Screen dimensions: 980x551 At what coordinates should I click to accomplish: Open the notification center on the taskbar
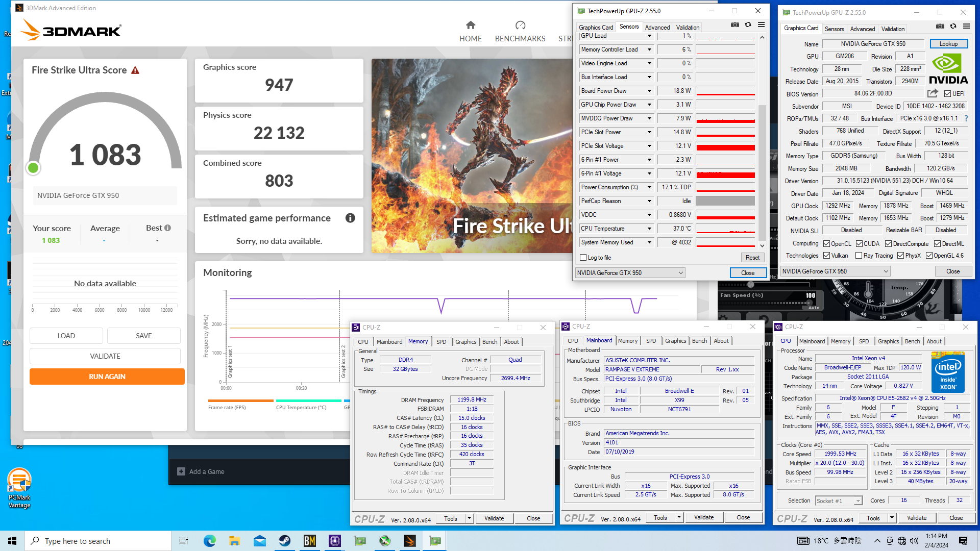coord(963,541)
